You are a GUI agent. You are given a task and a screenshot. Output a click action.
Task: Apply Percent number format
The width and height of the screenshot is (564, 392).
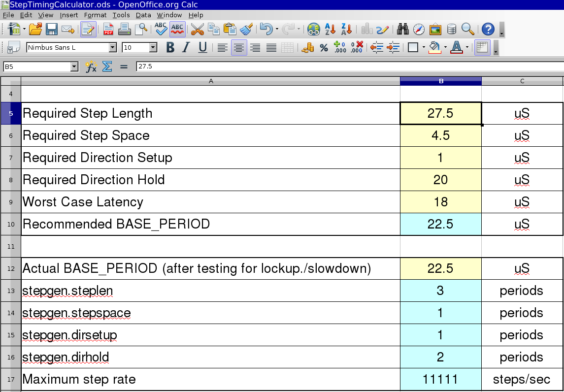(324, 48)
